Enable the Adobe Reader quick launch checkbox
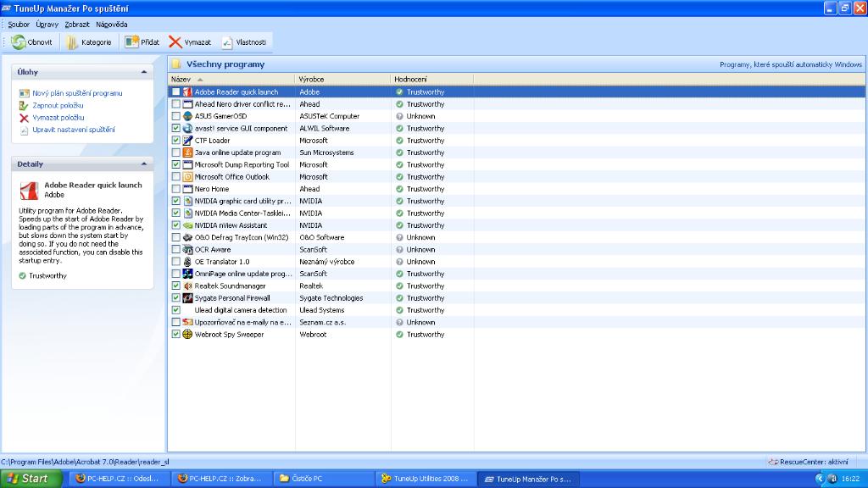Image resolution: width=868 pixels, height=488 pixels. 175,92
